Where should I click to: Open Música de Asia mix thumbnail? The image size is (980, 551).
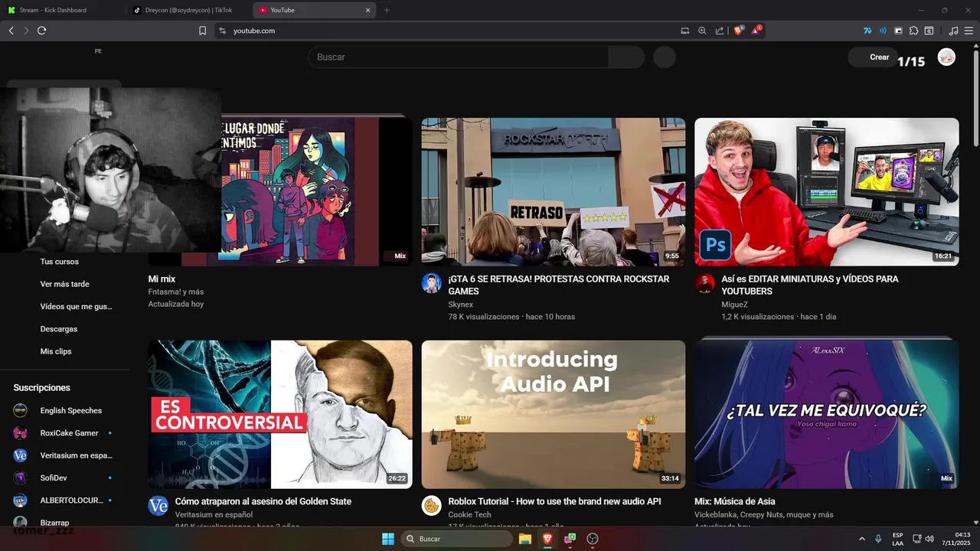(827, 415)
